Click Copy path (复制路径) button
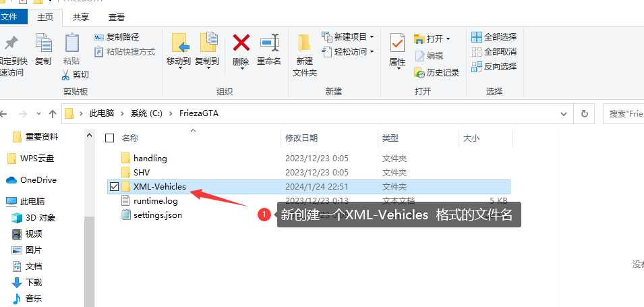The width and height of the screenshot is (644, 307). (117, 37)
